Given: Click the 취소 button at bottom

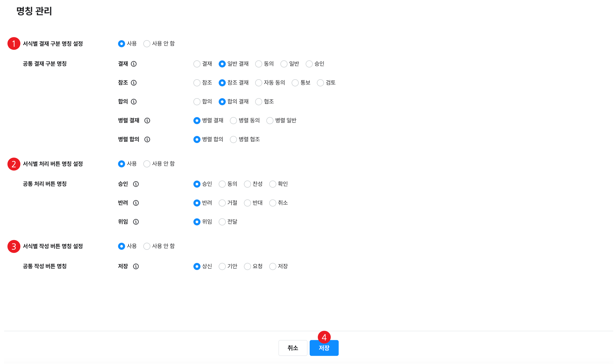Looking at the screenshot, I should 293,348.
